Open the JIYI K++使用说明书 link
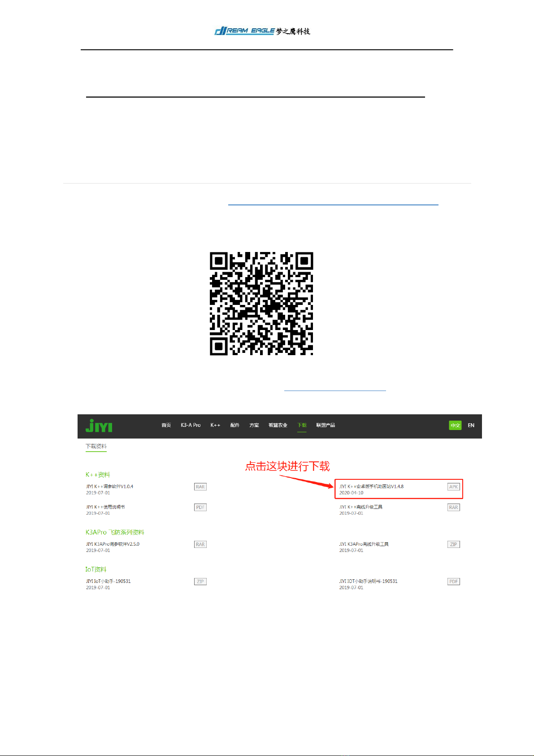The height and width of the screenshot is (756, 534). pos(105,507)
